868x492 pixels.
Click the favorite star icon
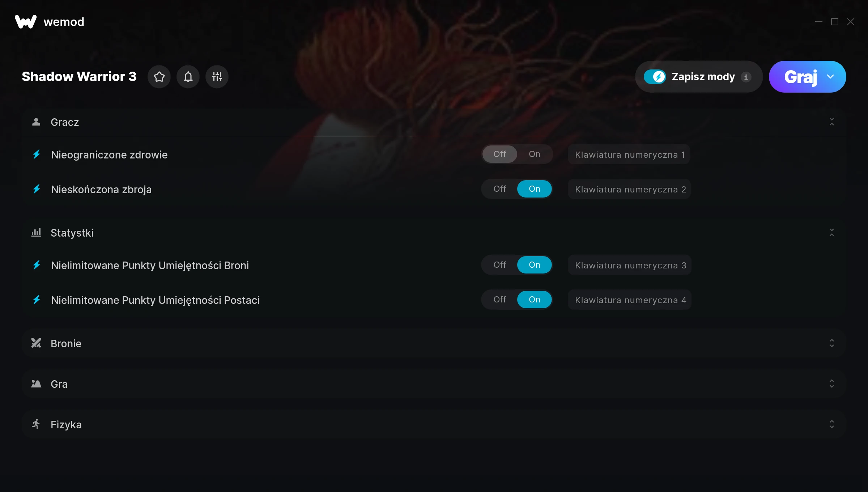coord(159,77)
